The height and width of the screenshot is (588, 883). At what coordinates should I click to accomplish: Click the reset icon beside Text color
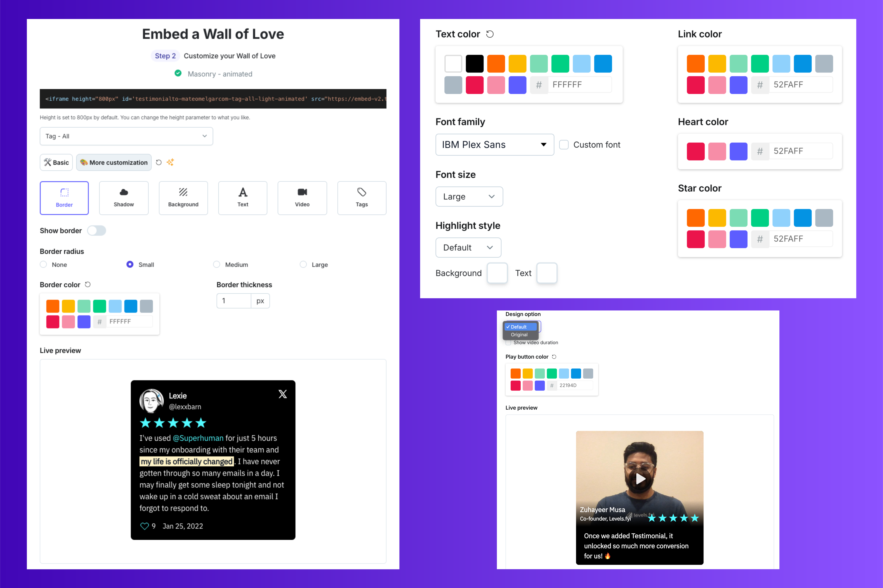(490, 34)
